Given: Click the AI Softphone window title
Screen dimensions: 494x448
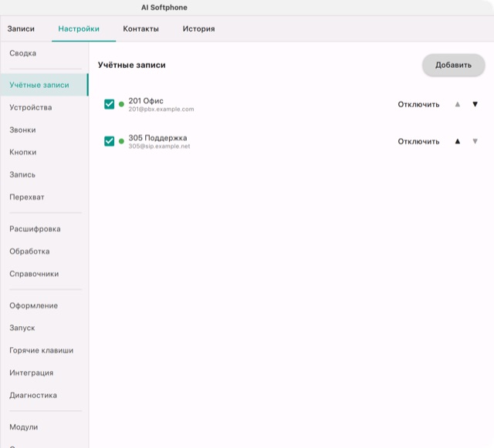Looking at the screenshot, I should [x=164, y=8].
